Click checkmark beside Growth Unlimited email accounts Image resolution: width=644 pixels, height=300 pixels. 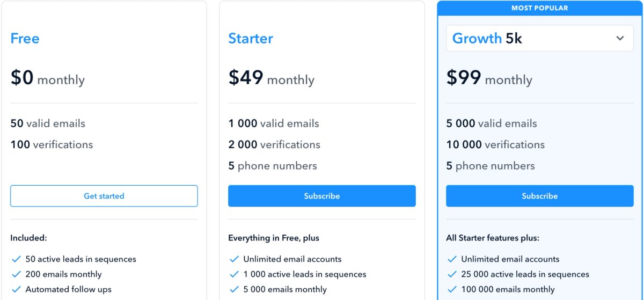(452, 259)
